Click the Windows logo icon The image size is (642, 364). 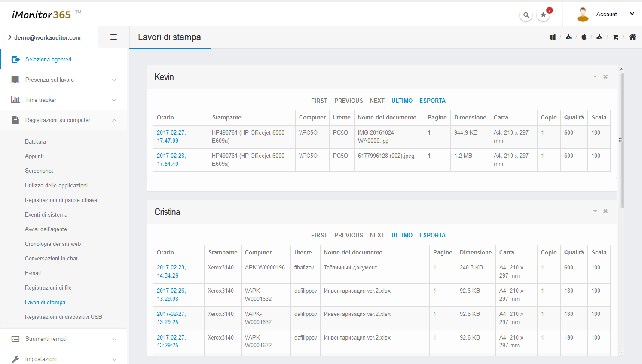point(553,37)
